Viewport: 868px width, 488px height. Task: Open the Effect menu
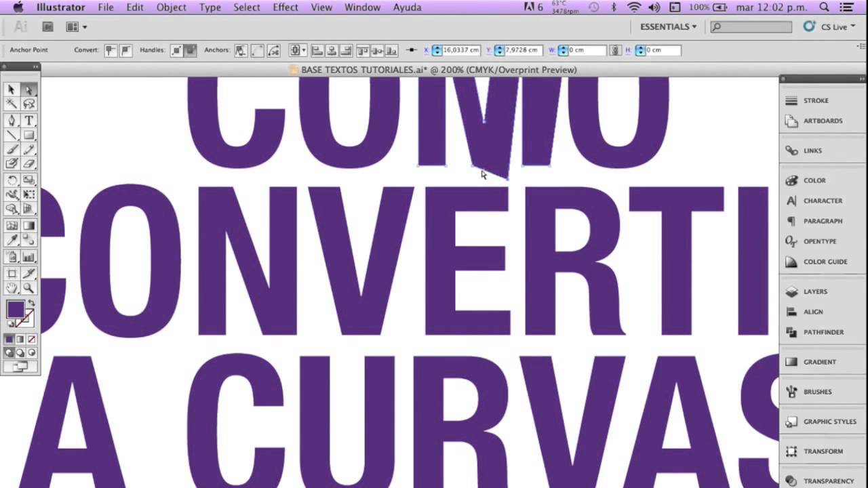[x=285, y=7]
